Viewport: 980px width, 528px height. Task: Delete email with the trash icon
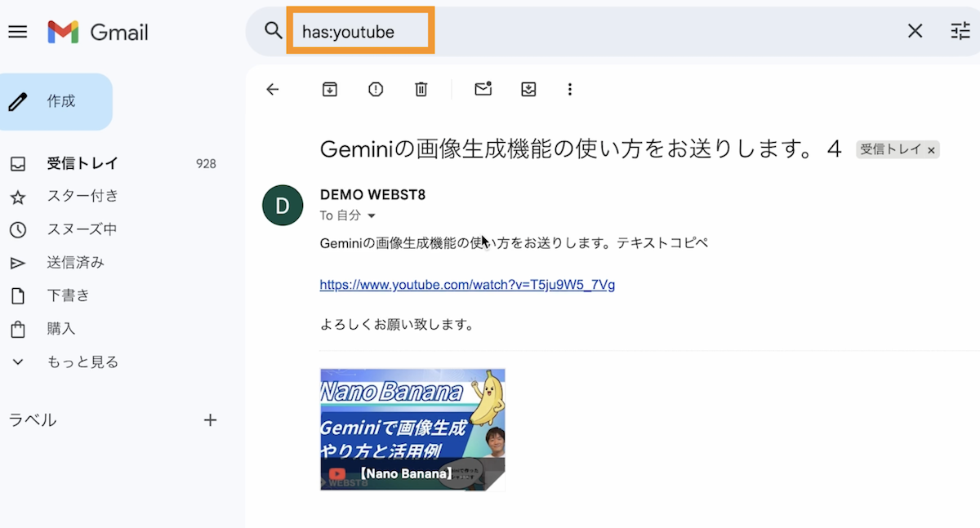click(421, 90)
